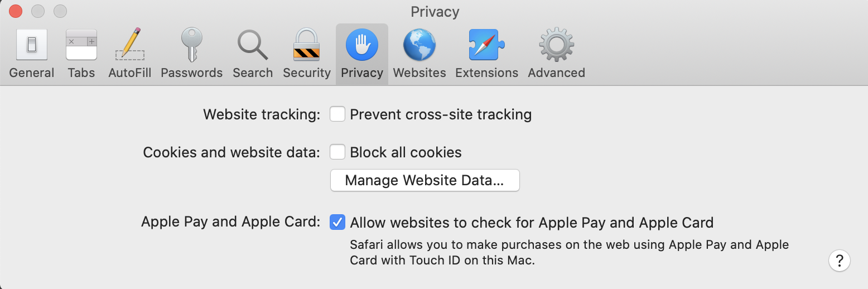The image size is (868, 289).
Task: Click the Privacy hand icon
Action: click(362, 45)
